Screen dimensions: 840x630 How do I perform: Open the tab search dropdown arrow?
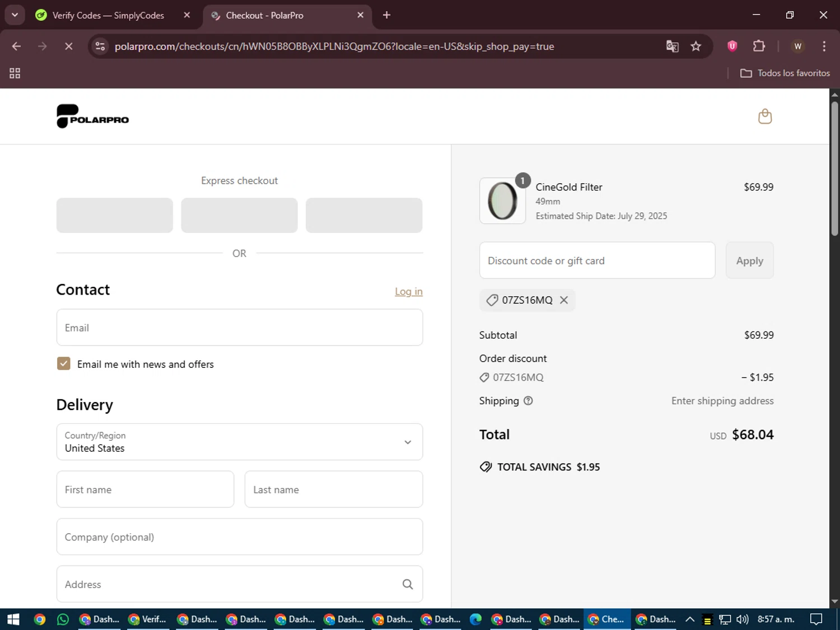(x=15, y=15)
